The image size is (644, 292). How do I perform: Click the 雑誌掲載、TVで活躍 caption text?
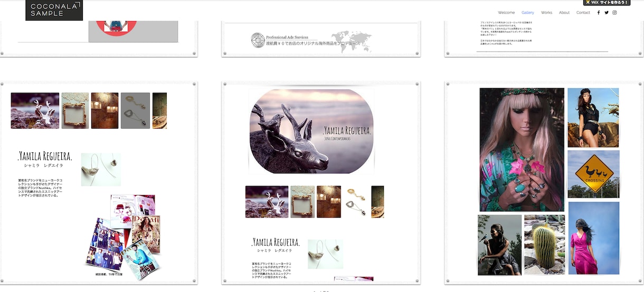coord(109,275)
